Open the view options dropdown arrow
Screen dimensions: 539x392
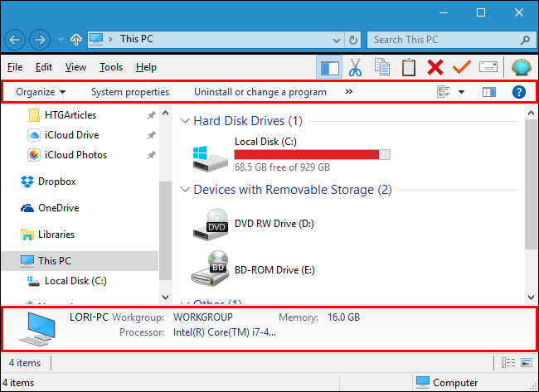(x=462, y=92)
